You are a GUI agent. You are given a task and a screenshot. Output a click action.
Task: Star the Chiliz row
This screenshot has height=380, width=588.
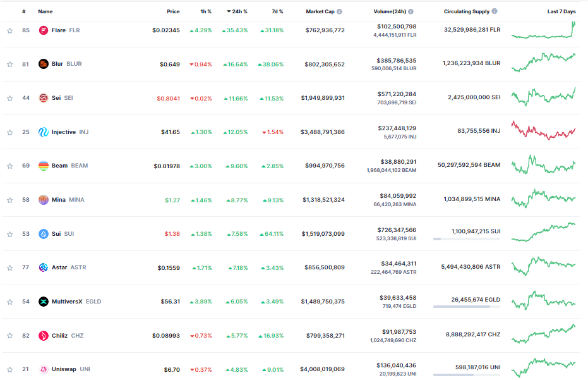click(9, 335)
